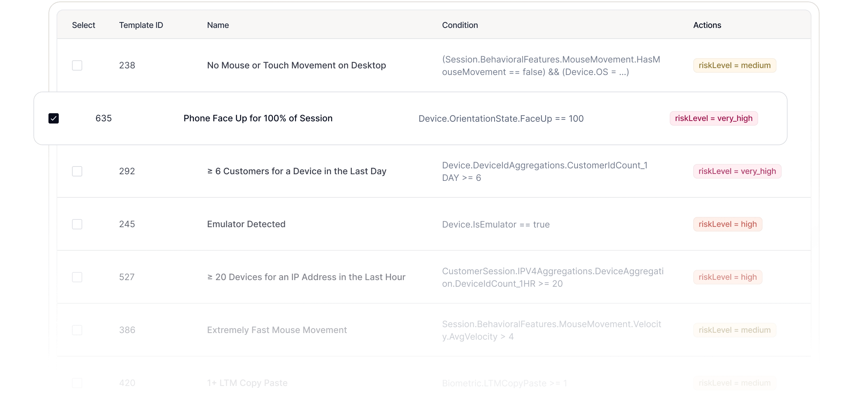
Task: Select the Extremely Fast Mouse Movement checkbox
Action: [77, 330]
